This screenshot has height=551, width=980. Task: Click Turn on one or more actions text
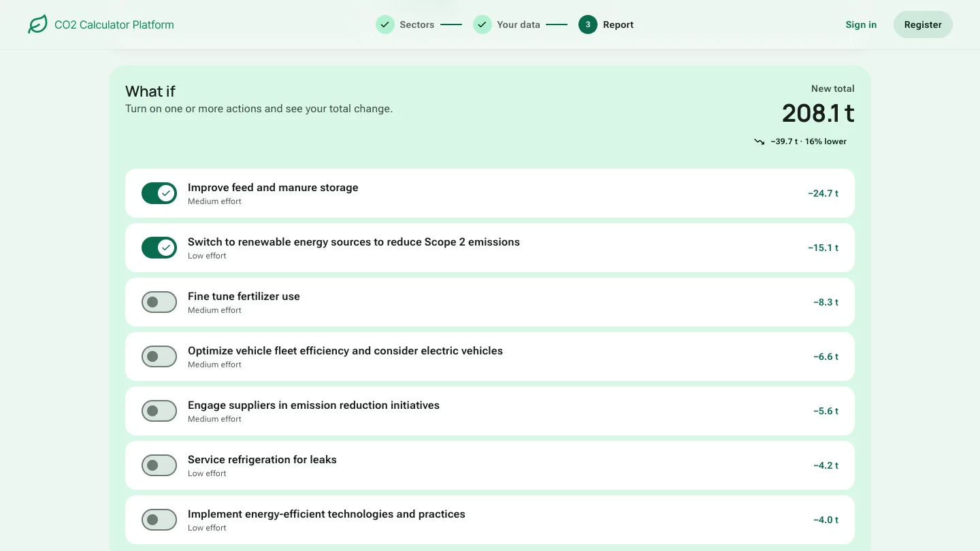pyautogui.click(x=259, y=109)
